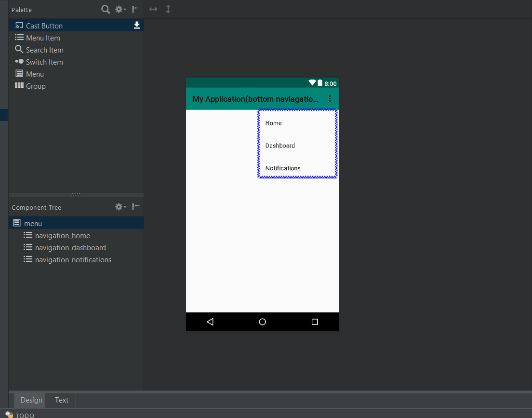Click the Search Item magnifier icon in Palette

[x=19, y=50]
